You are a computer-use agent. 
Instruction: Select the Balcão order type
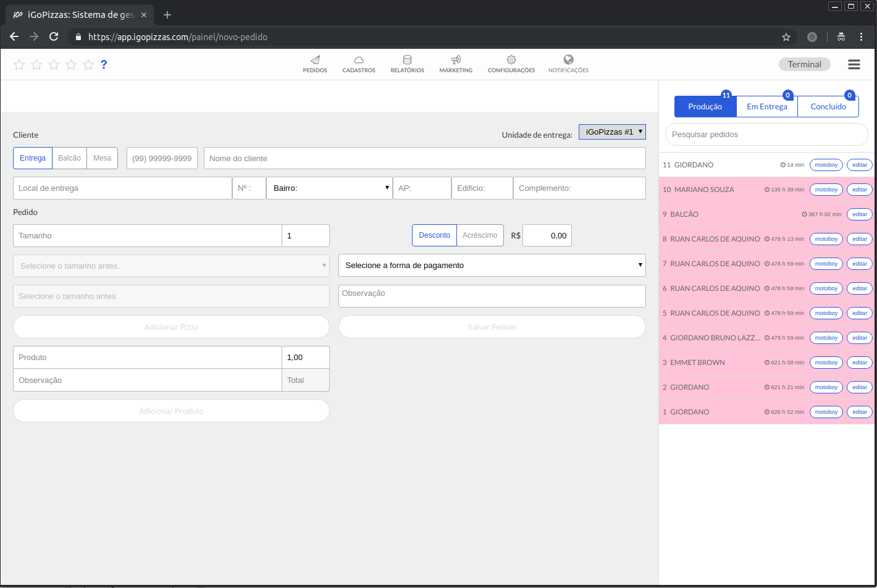(x=69, y=158)
